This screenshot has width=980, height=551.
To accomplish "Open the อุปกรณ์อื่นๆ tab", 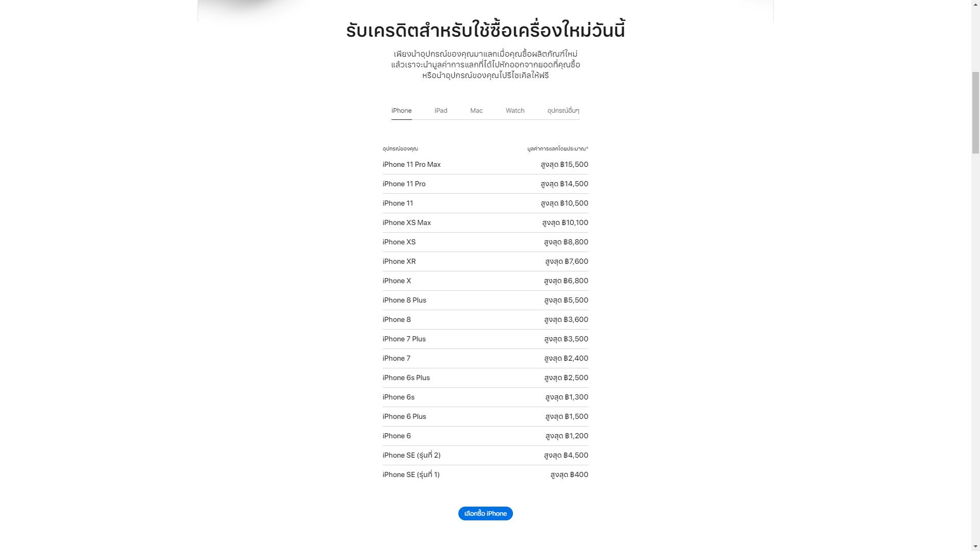I will (x=563, y=111).
